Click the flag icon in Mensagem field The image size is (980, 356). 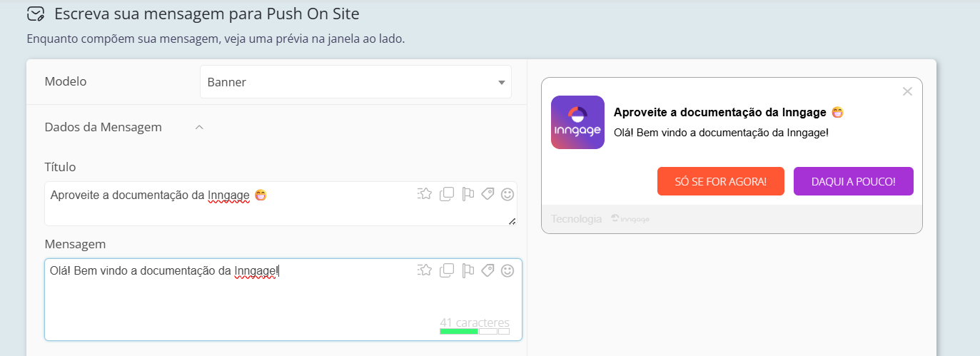click(468, 270)
